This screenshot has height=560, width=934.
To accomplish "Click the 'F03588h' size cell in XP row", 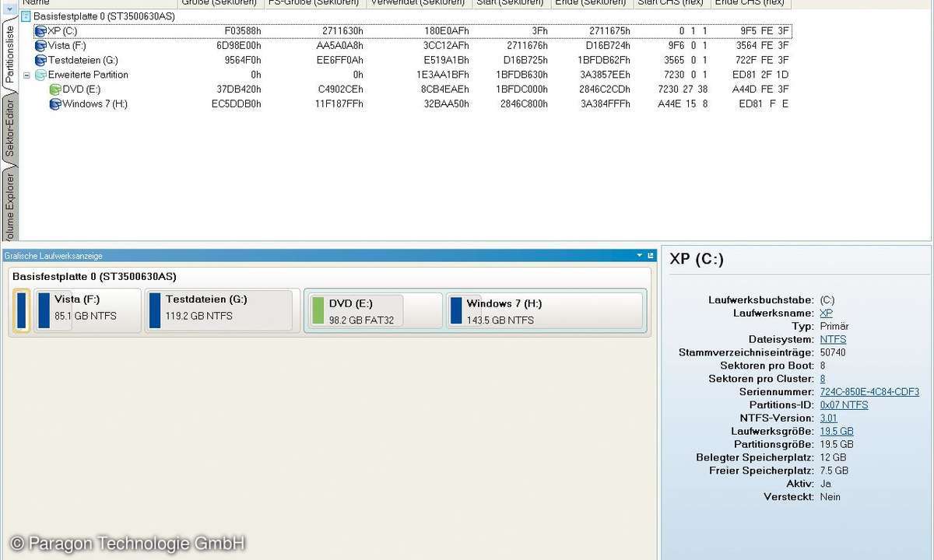I will (x=243, y=31).
